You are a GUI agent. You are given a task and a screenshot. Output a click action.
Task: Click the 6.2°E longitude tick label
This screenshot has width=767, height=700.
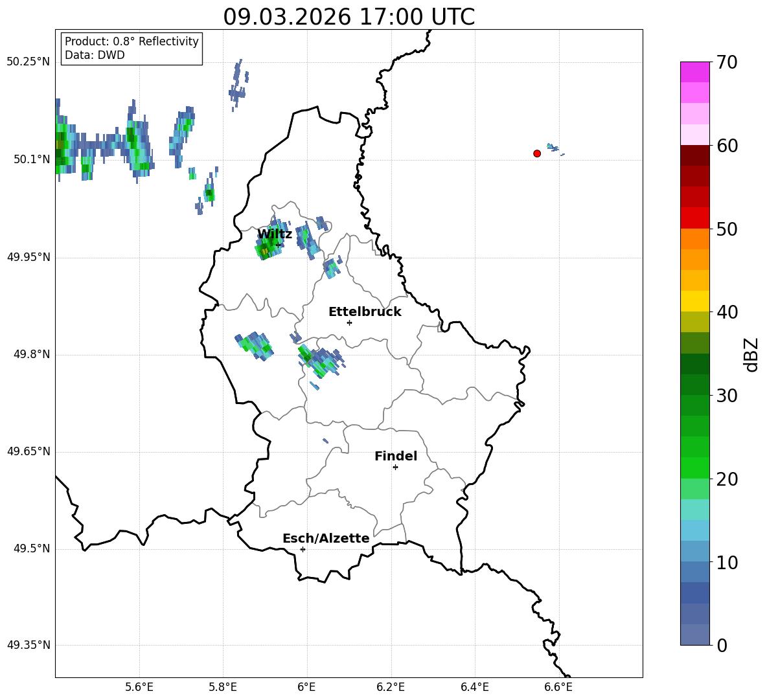tap(391, 686)
